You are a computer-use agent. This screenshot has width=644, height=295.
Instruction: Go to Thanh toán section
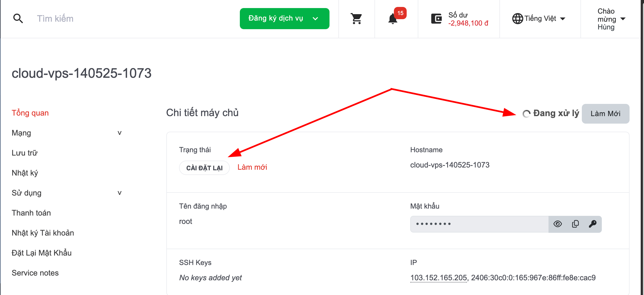(x=31, y=213)
